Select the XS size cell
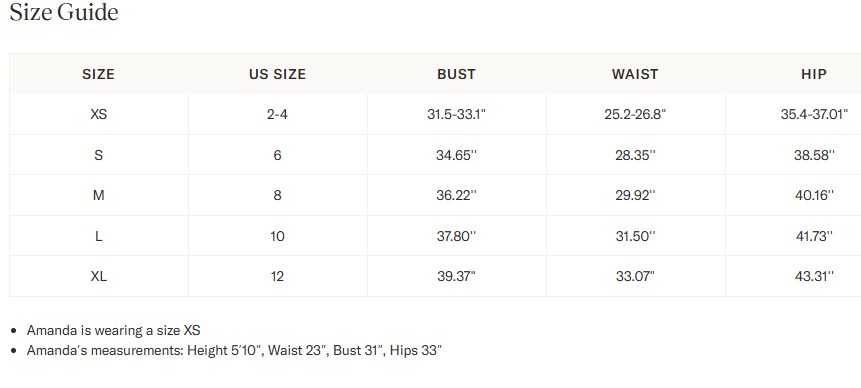 point(98,114)
